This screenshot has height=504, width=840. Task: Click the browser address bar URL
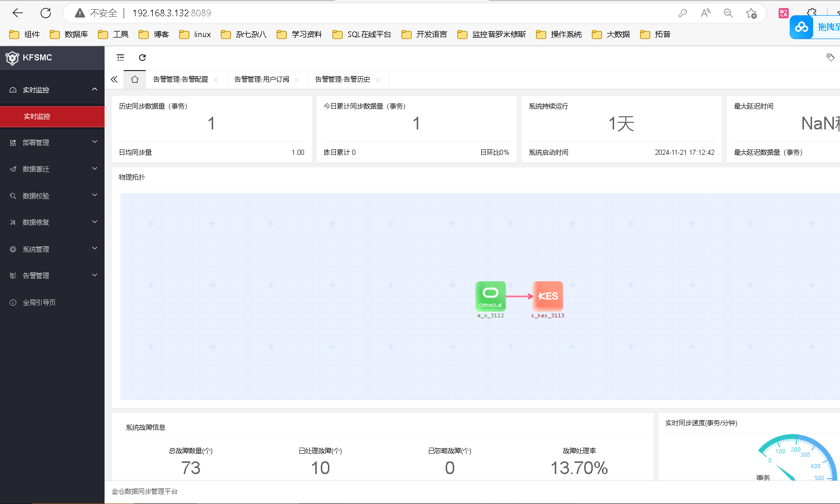[172, 13]
